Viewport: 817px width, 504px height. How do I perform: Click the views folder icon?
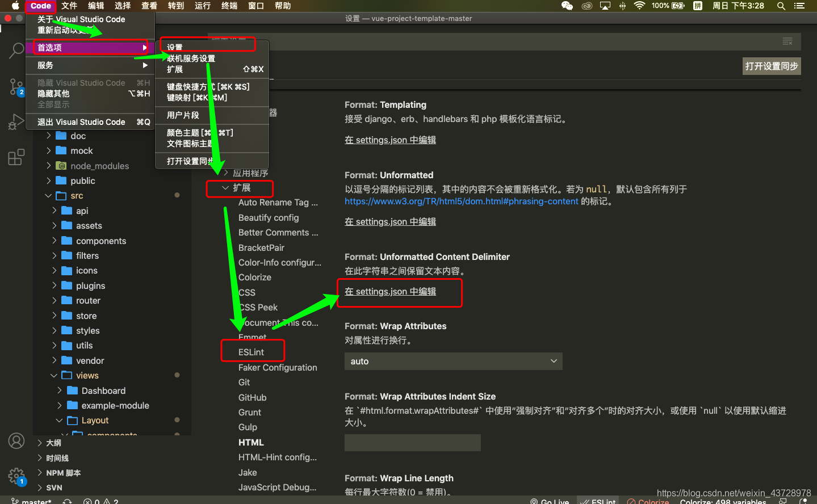(x=67, y=375)
